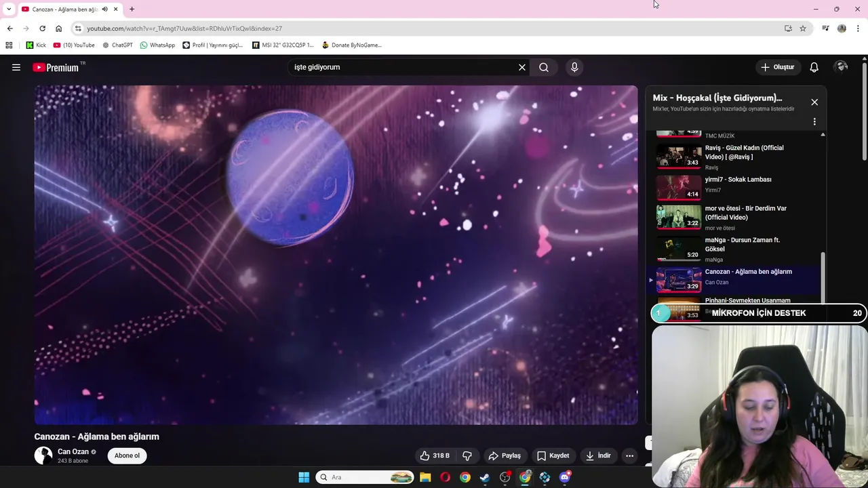
Task: Run search with magnifier button
Action: point(544,67)
